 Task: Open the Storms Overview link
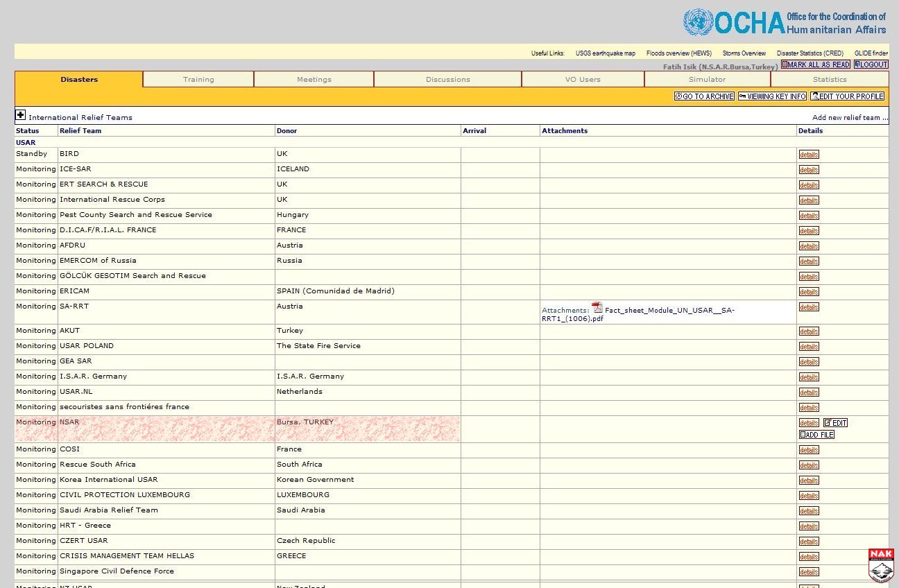744,53
